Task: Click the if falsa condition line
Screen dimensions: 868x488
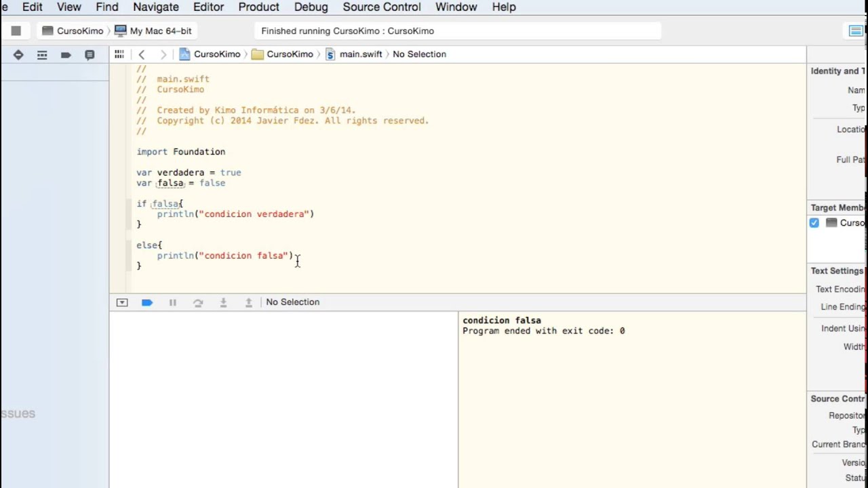Action: (160, 204)
